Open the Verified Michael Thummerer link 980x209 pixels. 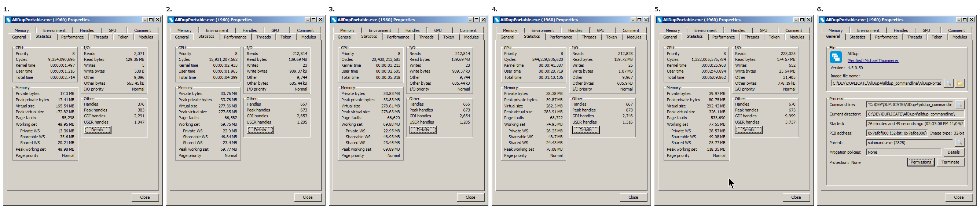click(x=872, y=60)
